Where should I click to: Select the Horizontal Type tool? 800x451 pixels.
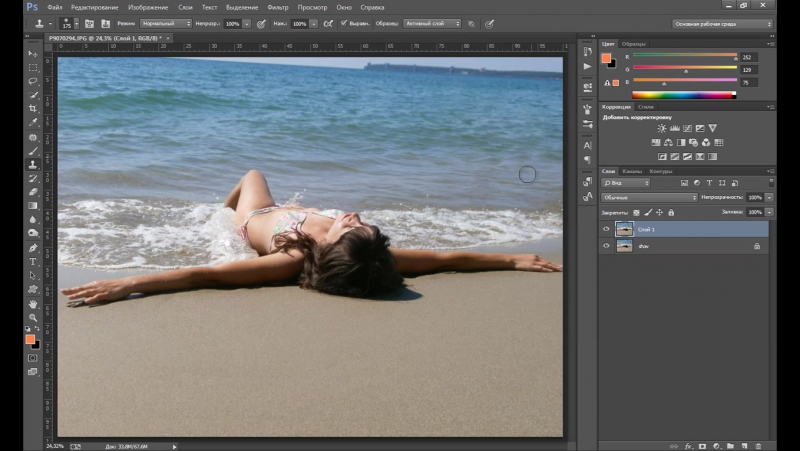pos(33,261)
